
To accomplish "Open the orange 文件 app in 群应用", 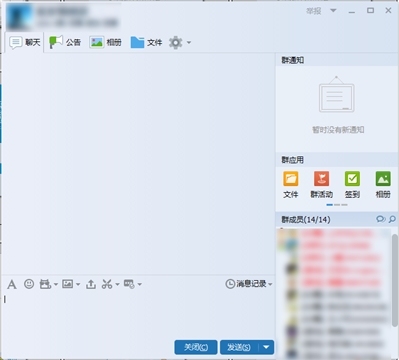I will pos(291,185).
